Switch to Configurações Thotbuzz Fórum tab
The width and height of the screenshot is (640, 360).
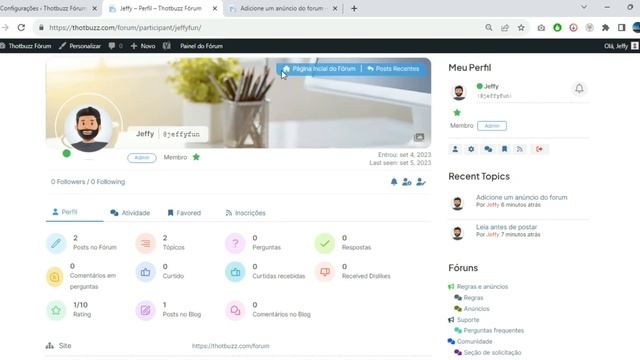pyautogui.click(x=43, y=8)
